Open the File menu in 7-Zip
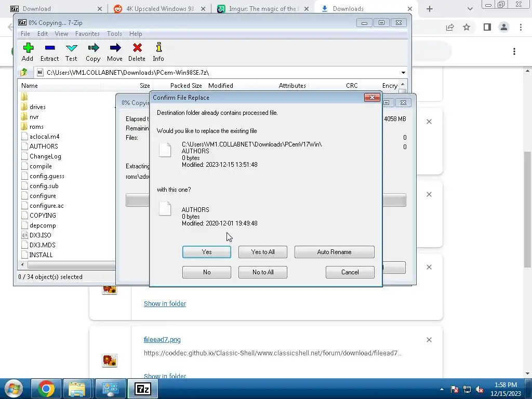The image size is (532, 399). [25, 34]
